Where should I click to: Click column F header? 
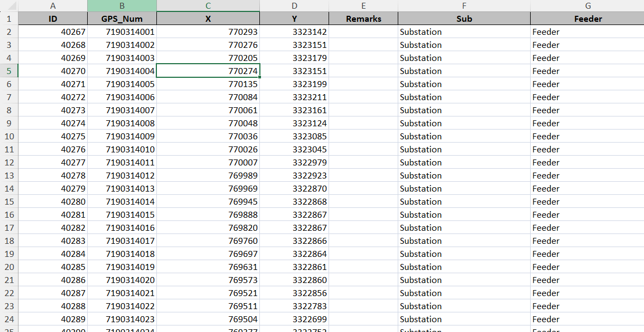(x=464, y=6)
